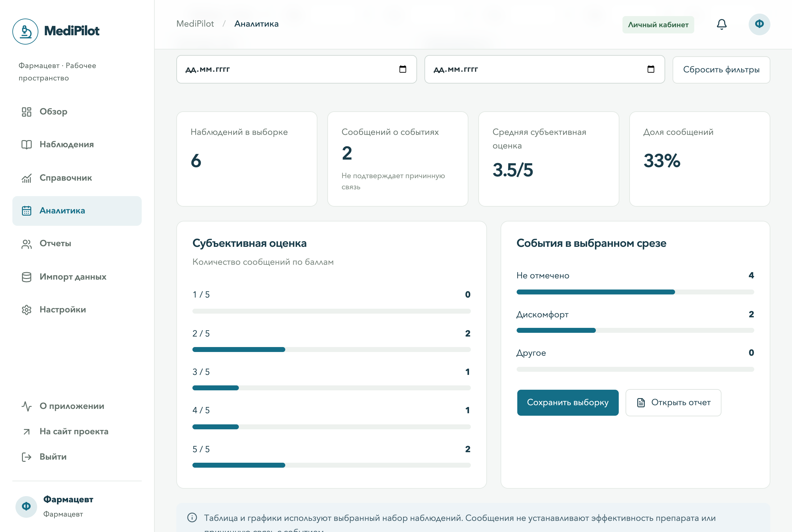The image size is (792, 532).
Task: Click the Фармацевт user name in footer
Action: [x=68, y=500]
